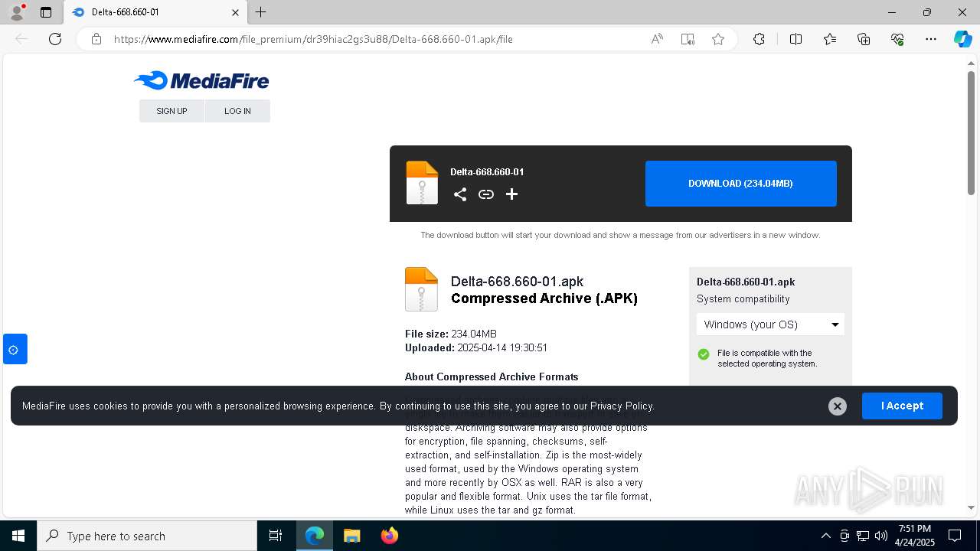Image resolution: width=980 pixels, height=551 pixels.
Task: Open Firefox from taskbar
Action: click(x=389, y=536)
